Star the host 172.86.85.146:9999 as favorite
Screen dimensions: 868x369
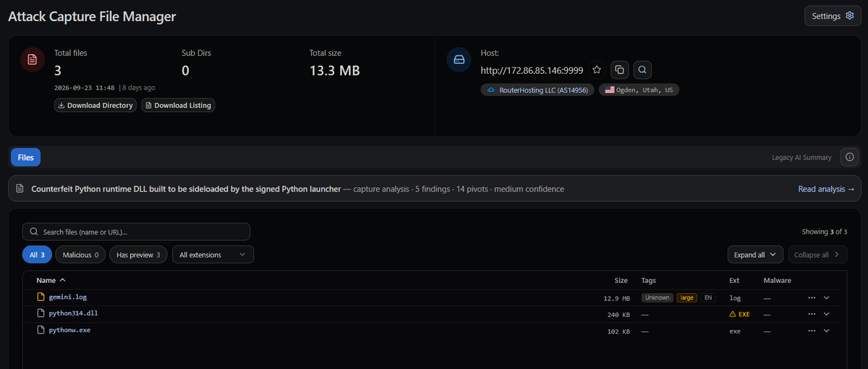pyautogui.click(x=597, y=70)
